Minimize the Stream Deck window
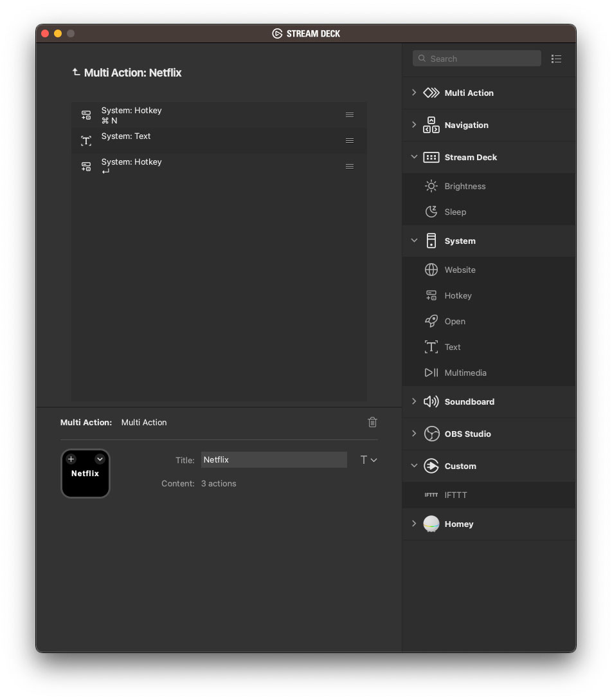The height and width of the screenshot is (700, 612). coord(58,33)
